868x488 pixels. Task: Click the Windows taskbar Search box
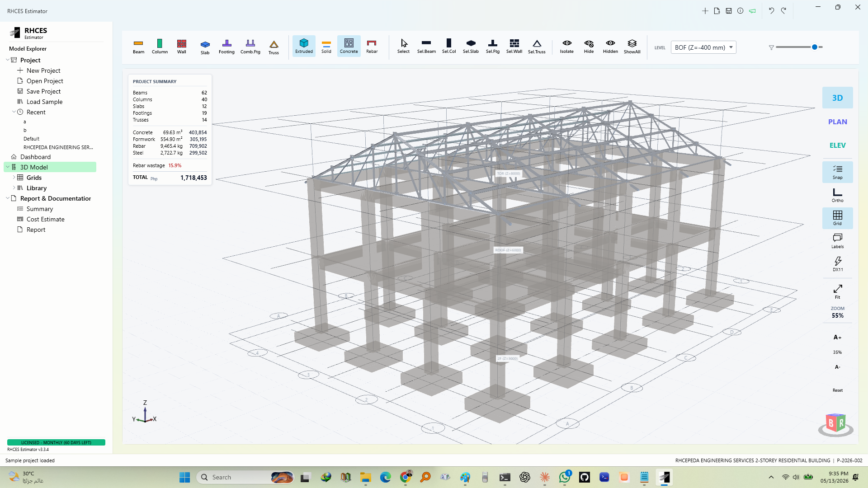tap(245, 477)
